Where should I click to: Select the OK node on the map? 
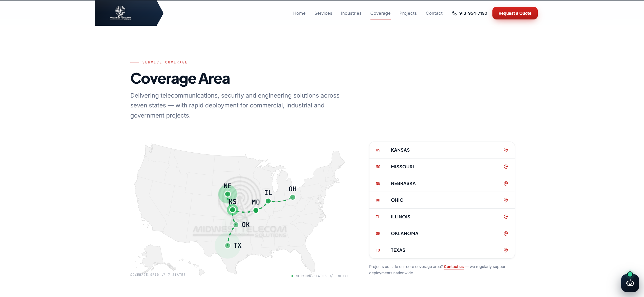[x=236, y=225]
